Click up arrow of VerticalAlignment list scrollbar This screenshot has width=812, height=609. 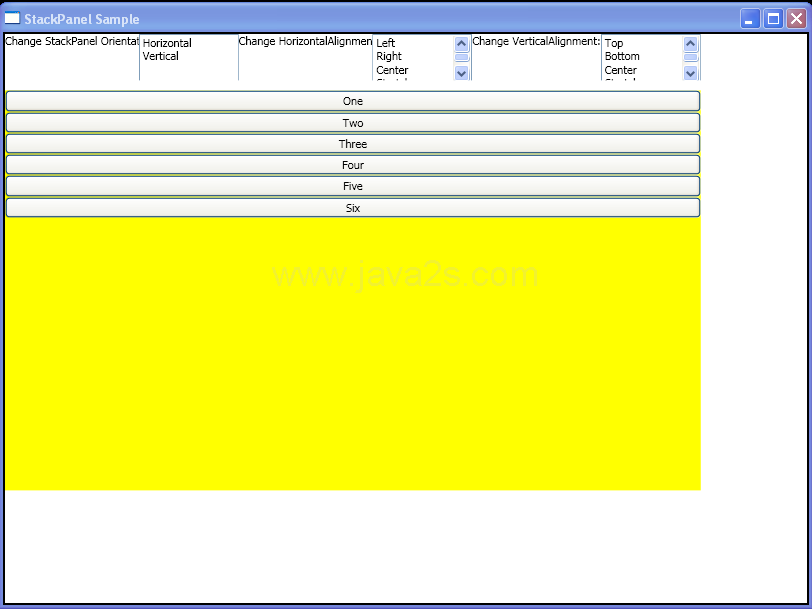tap(690, 44)
